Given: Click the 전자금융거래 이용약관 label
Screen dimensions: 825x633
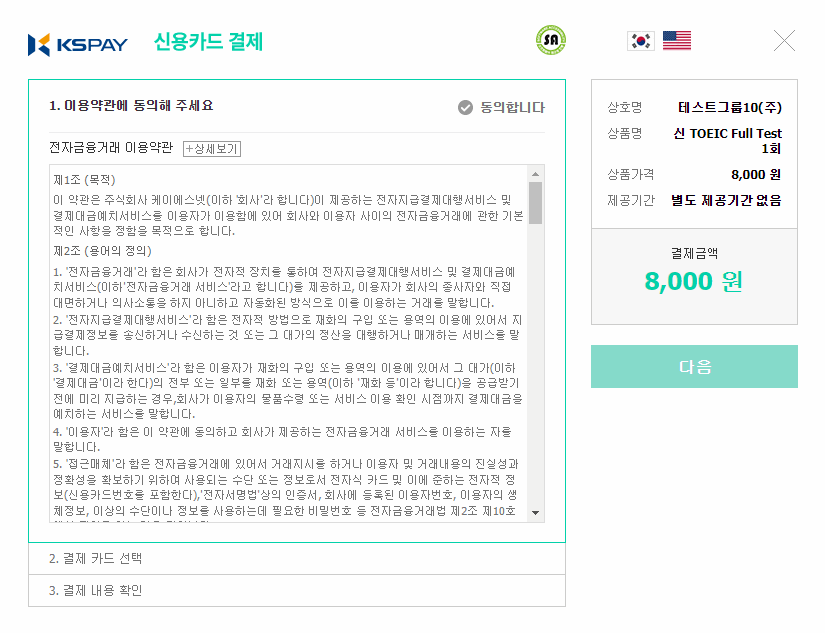Looking at the screenshot, I should 111,147.
